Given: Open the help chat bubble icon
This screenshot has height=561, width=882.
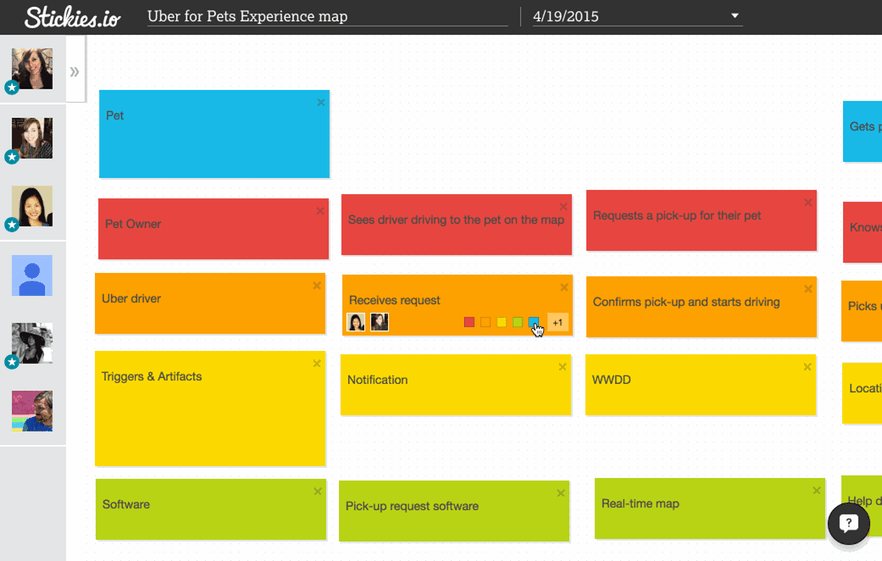Looking at the screenshot, I should [848, 524].
